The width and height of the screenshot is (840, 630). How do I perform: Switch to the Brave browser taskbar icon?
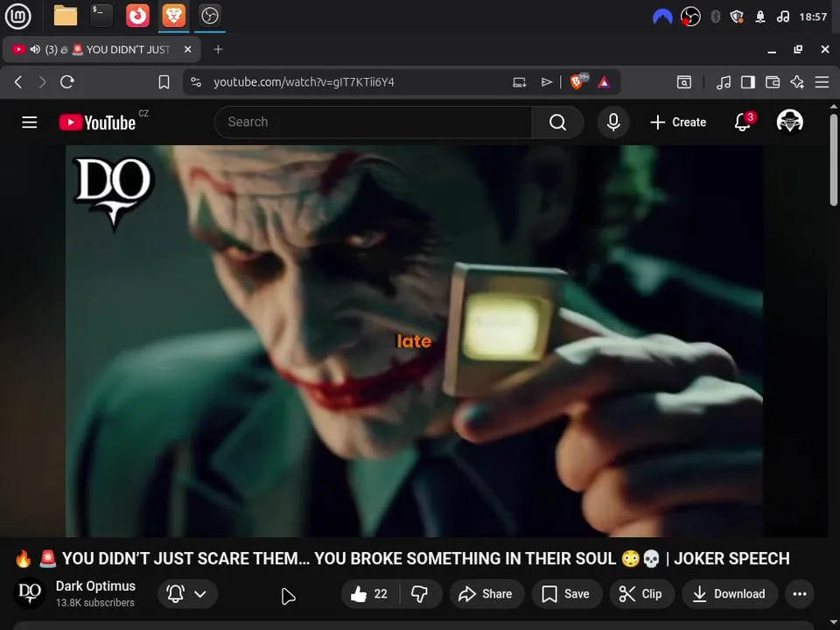174,16
